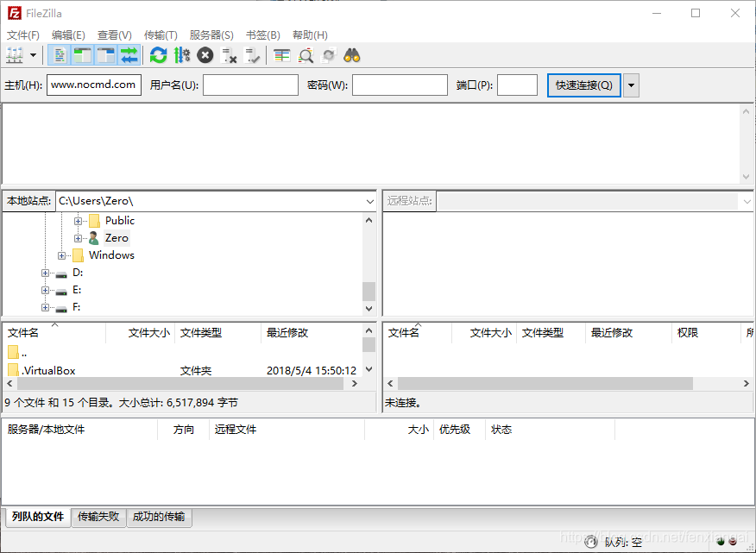Click the 状态 queue column header
This screenshot has width=756, height=553.
tap(550, 430)
